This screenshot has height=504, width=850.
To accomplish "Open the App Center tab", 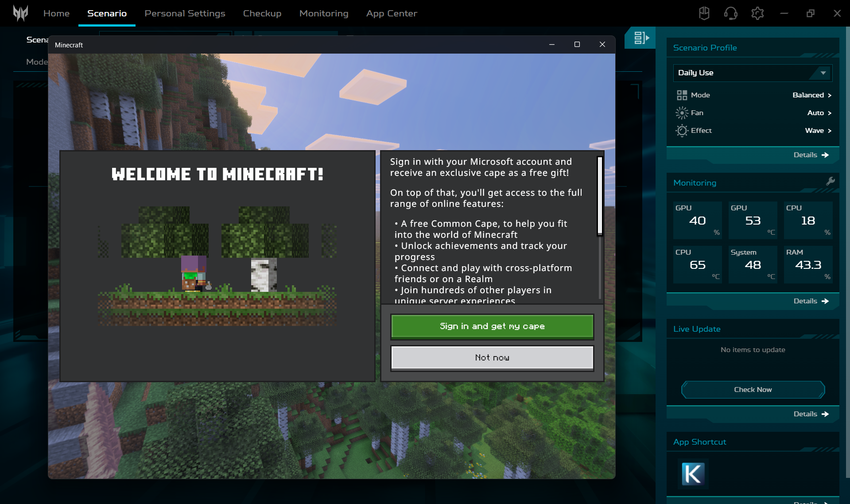I will [392, 13].
